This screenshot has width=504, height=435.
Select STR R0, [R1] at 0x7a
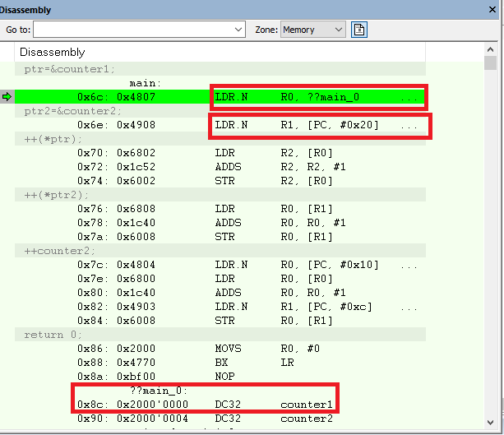[x=220, y=237]
